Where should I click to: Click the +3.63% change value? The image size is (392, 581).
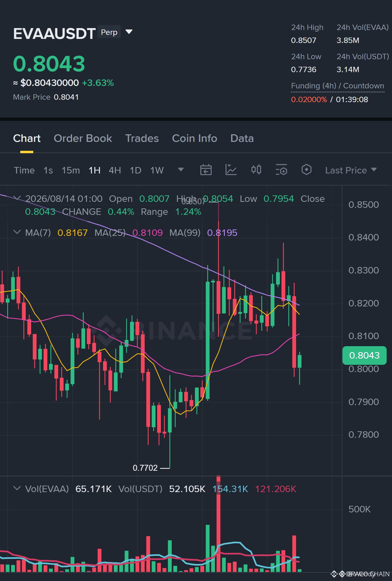[x=98, y=83]
